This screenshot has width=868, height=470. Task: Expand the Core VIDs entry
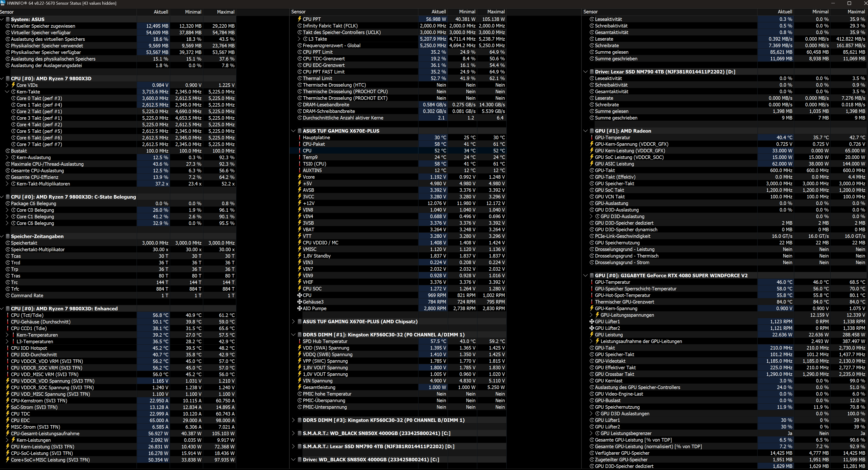7,85
